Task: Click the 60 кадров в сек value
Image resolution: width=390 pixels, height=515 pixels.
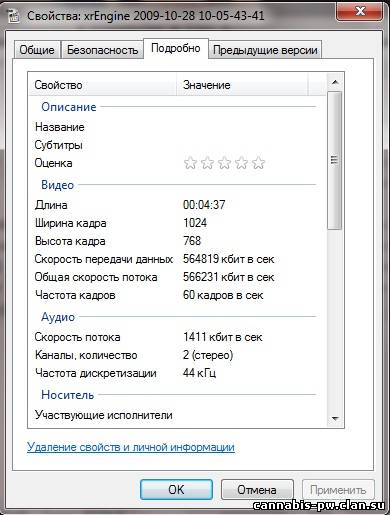Action: coord(223,295)
